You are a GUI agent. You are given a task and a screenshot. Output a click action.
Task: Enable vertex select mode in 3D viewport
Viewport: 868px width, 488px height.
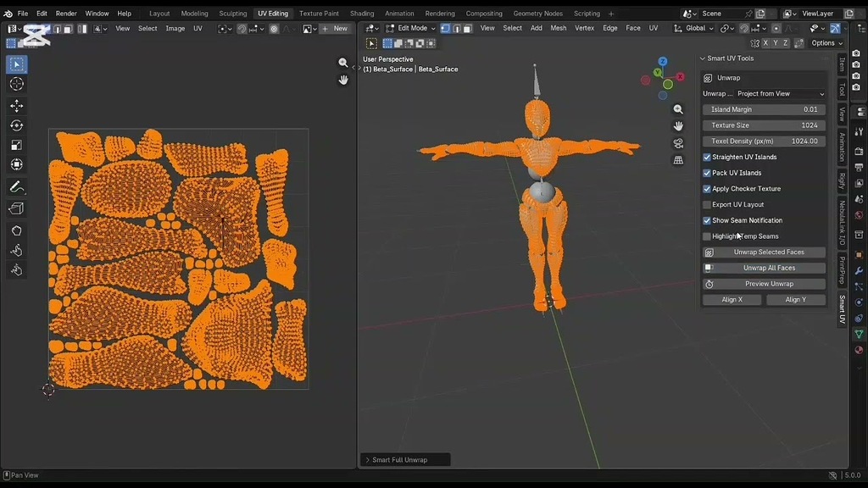tap(445, 28)
